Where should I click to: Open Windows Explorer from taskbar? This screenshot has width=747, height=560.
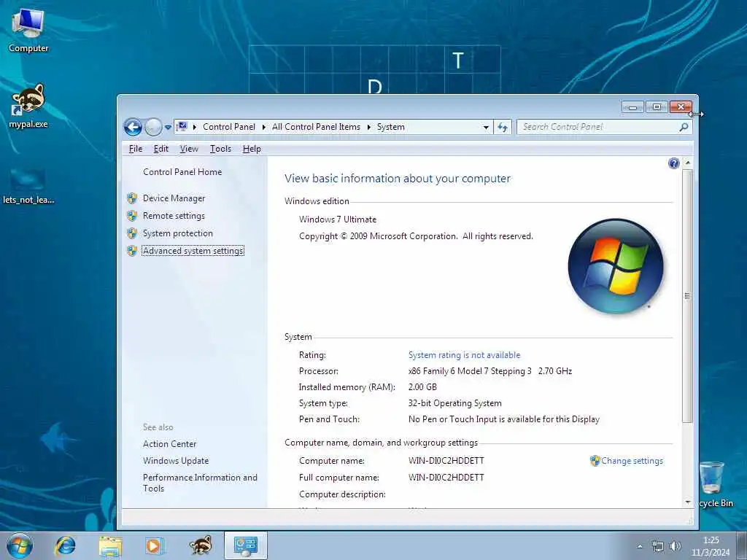111,545
